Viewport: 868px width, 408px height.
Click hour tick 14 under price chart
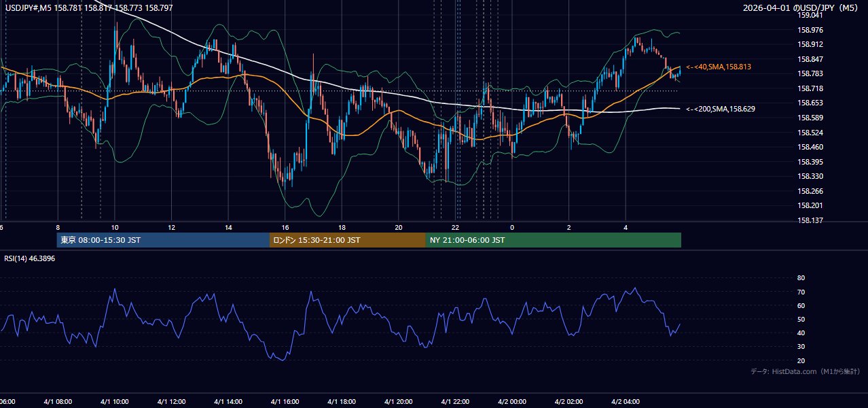tap(228, 228)
